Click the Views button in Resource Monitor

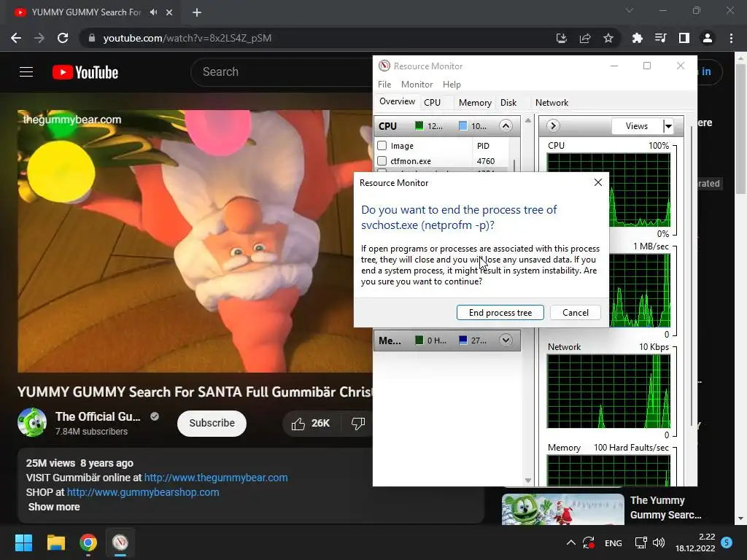pyautogui.click(x=637, y=125)
